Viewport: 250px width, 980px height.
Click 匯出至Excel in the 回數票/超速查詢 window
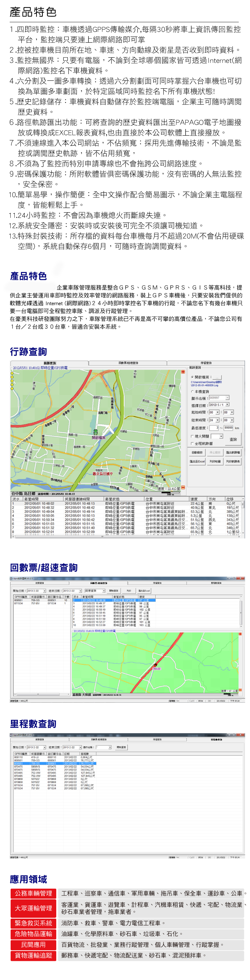point(144,591)
